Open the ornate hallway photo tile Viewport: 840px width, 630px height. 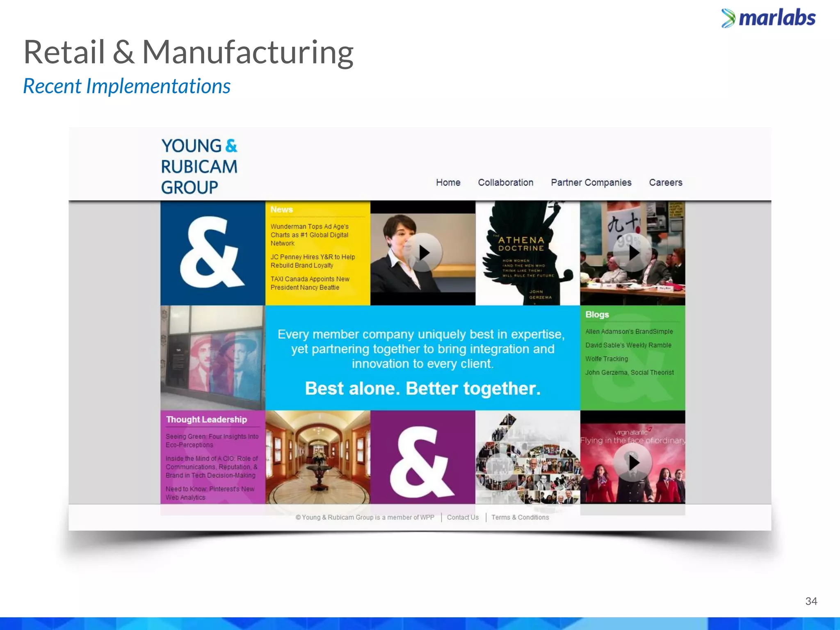(318, 457)
